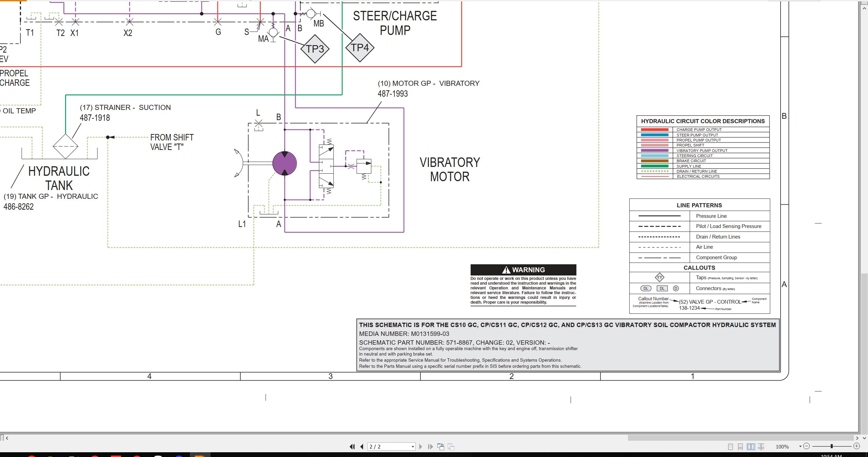Click the green Supply Line swatch

click(x=655, y=166)
